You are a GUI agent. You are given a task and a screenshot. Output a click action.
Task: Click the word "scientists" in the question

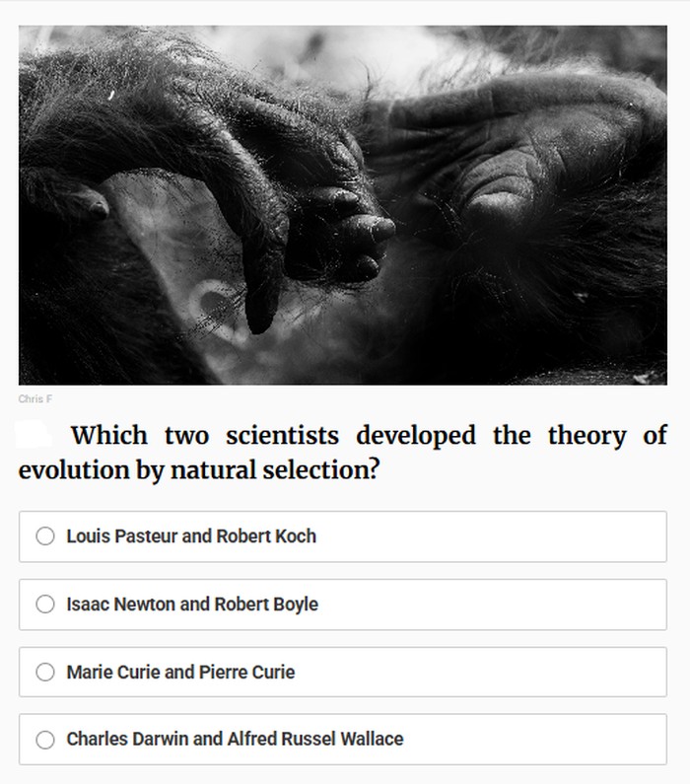[282, 436]
